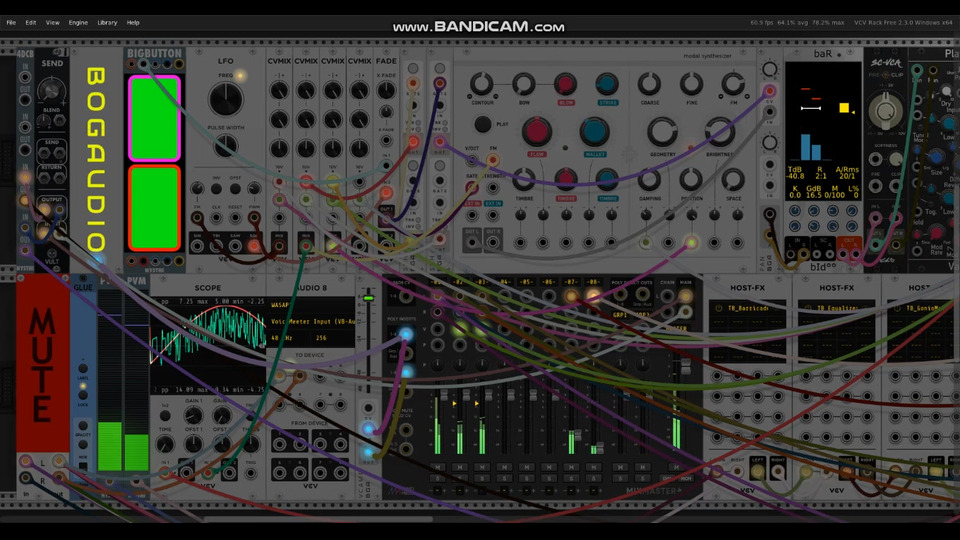
Task: Click the SPACE knob
Action: pyautogui.click(x=733, y=179)
